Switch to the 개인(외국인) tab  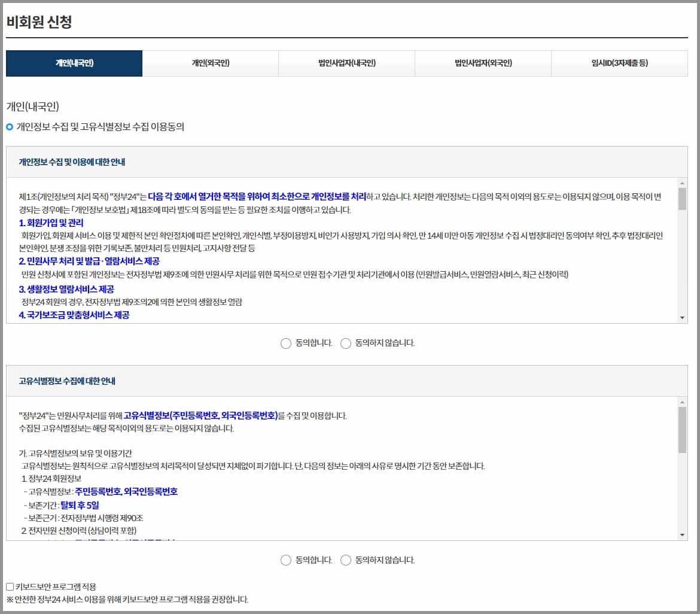point(210,63)
